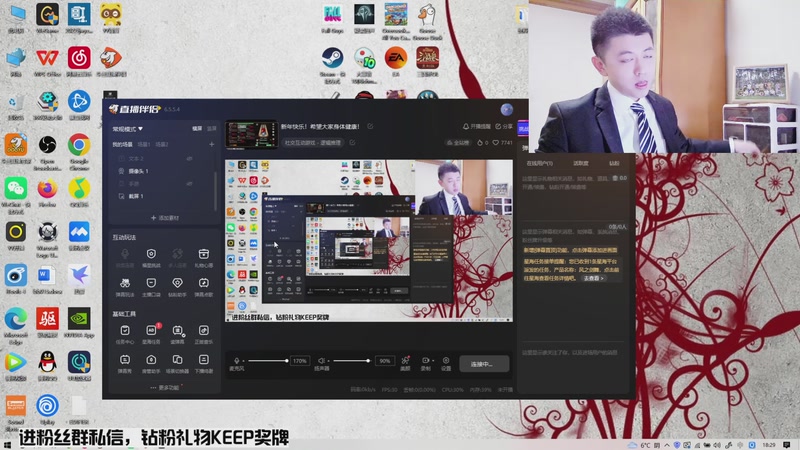The width and height of the screenshot is (800, 450).
Task: Select the 场景2 tab
Action: 162,144
